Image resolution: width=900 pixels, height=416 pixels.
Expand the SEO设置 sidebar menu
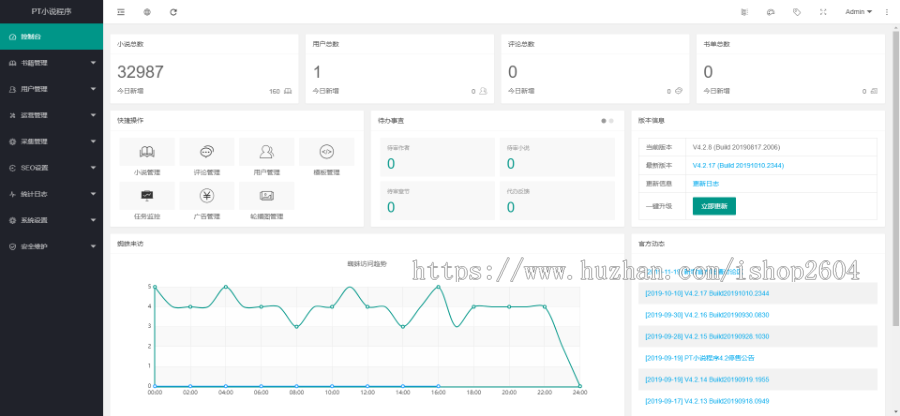[50, 167]
